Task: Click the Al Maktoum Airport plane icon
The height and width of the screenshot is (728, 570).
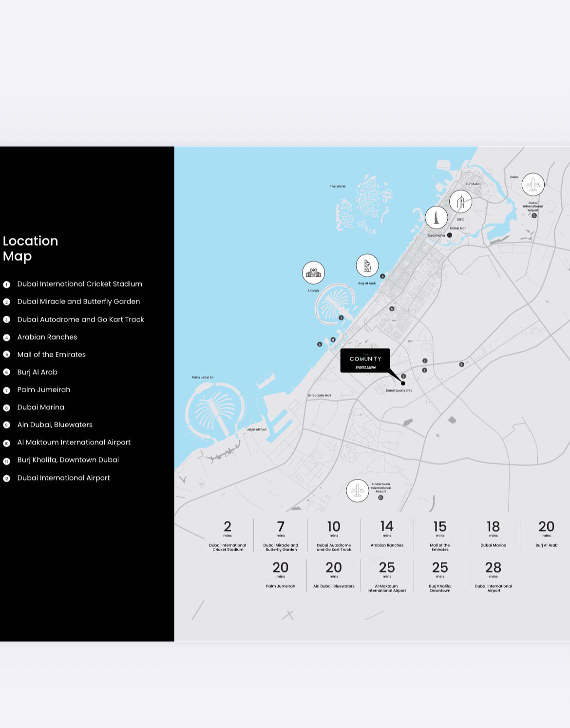Action: tap(358, 491)
